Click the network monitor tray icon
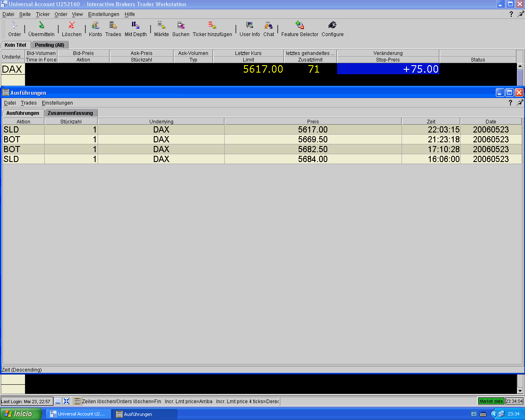 click(501, 414)
